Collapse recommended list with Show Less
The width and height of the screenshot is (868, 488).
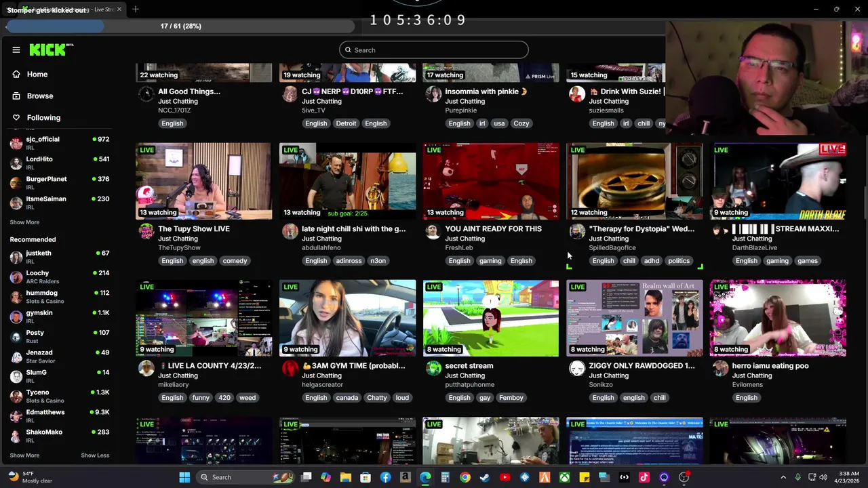pyautogui.click(x=95, y=455)
